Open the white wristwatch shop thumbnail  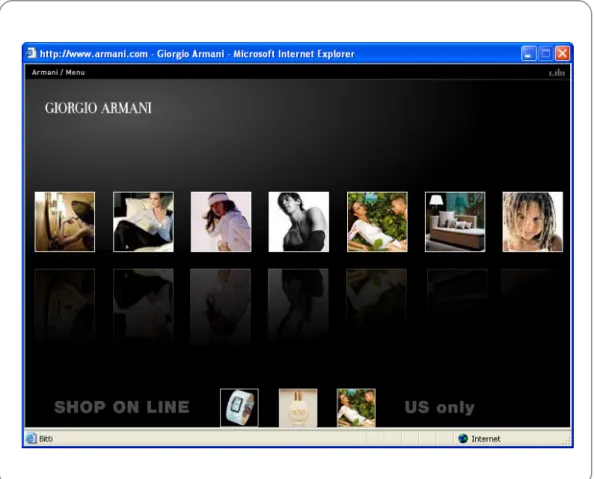point(239,408)
